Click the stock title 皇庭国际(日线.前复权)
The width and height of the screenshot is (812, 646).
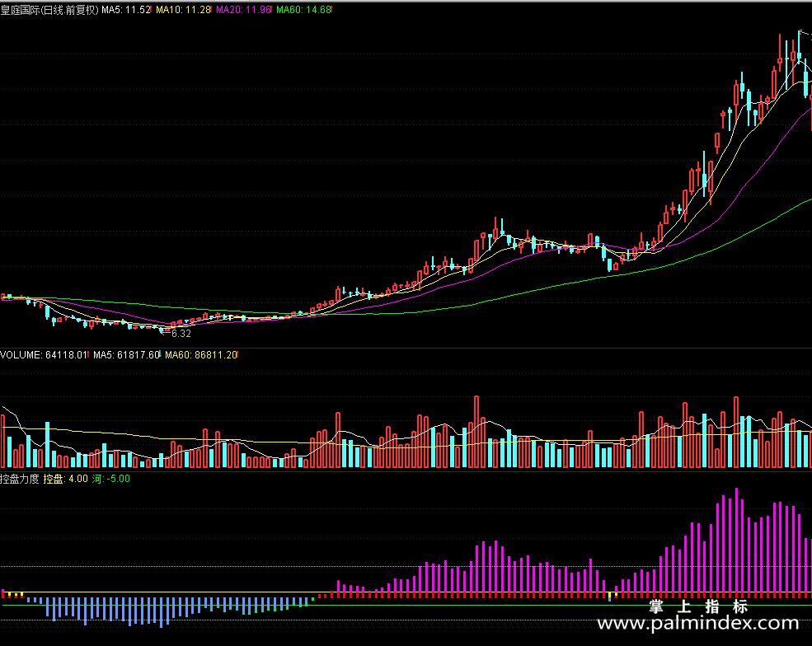[x=49, y=10]
